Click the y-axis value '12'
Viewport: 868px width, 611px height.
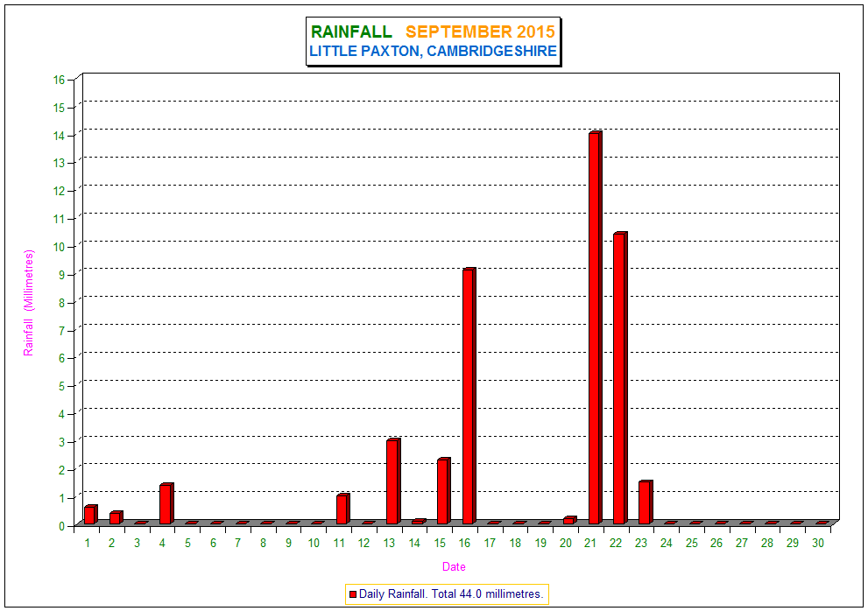(x=60, y=192)
